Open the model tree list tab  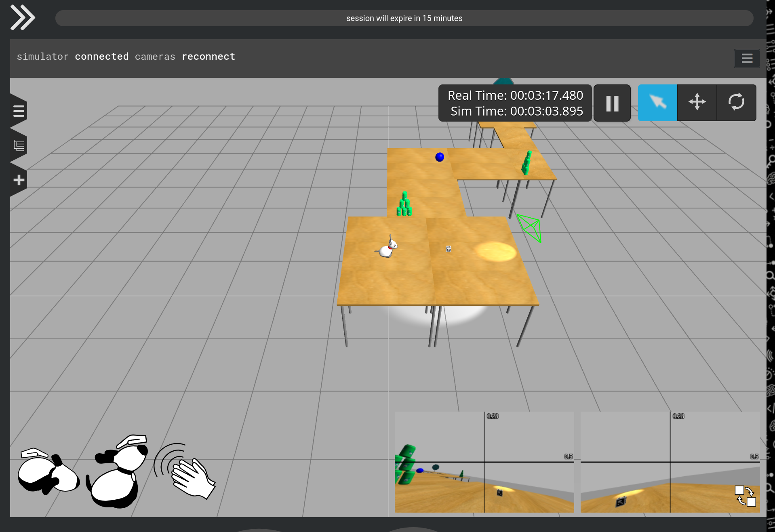pyautogui.click(x=19, y=145)
